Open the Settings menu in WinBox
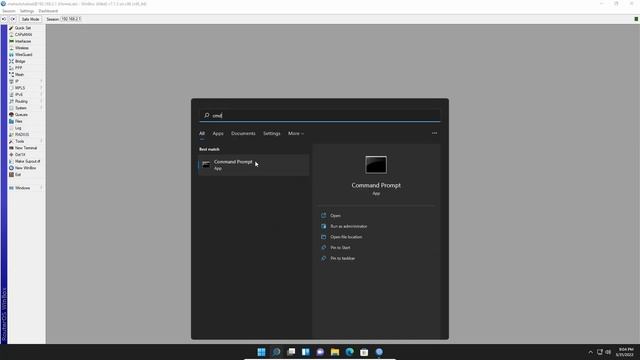This screenshot has height=360, width=640. point(27,11)
